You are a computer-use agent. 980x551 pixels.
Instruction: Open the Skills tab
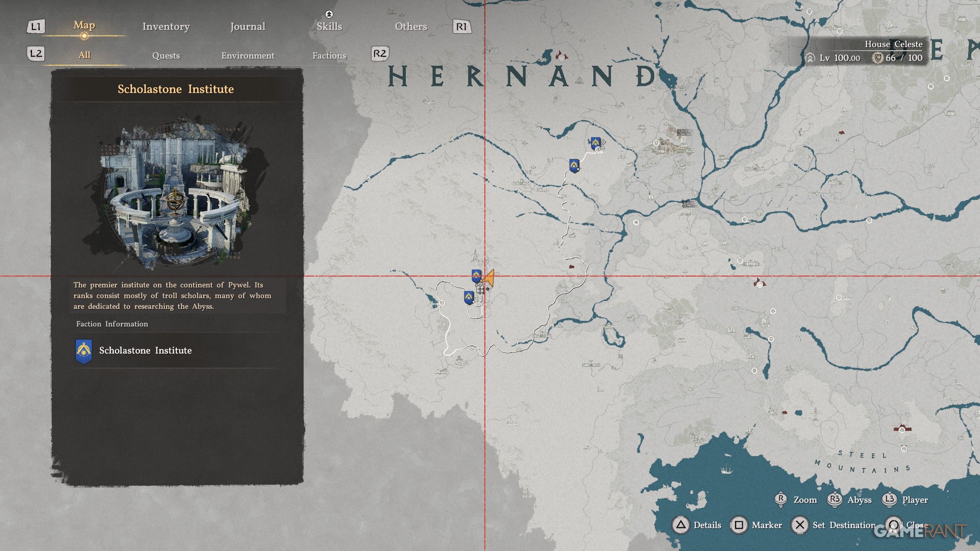click(x=329, y=27)
